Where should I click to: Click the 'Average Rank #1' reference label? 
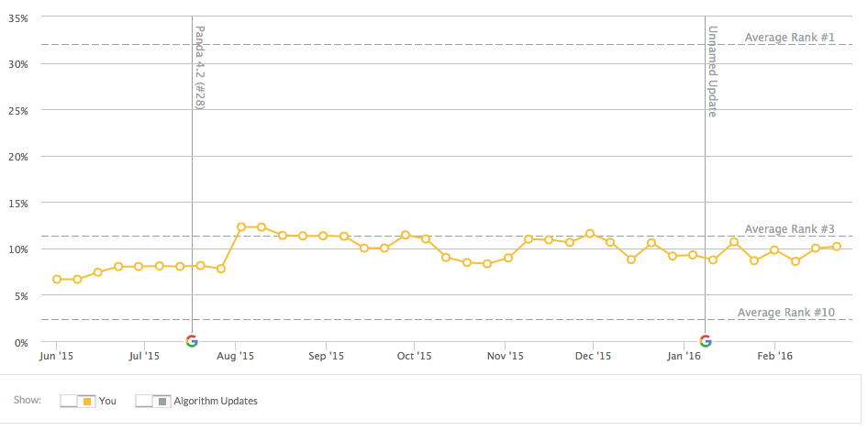789,38
